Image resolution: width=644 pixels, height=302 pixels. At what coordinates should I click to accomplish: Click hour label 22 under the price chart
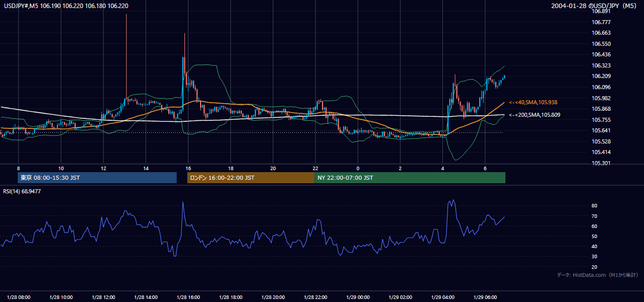point(315,168)
